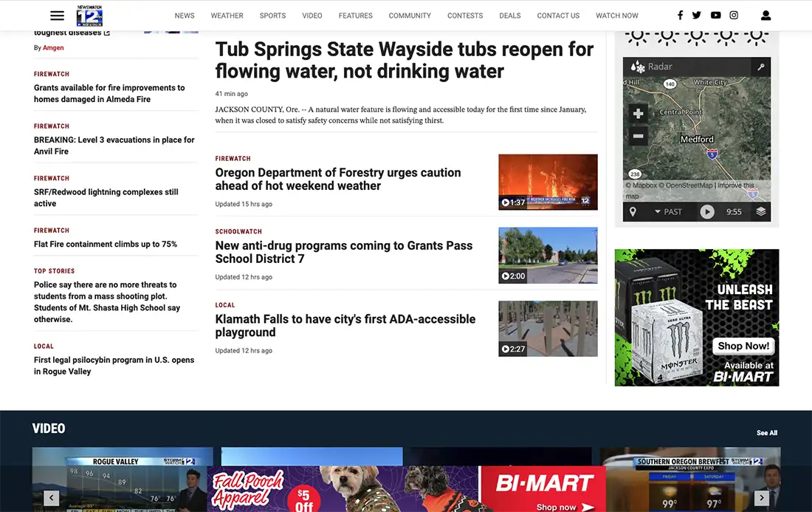Click Shop Now on Monster ad
The width and height of the screenshot is (812, 512).
743,346
